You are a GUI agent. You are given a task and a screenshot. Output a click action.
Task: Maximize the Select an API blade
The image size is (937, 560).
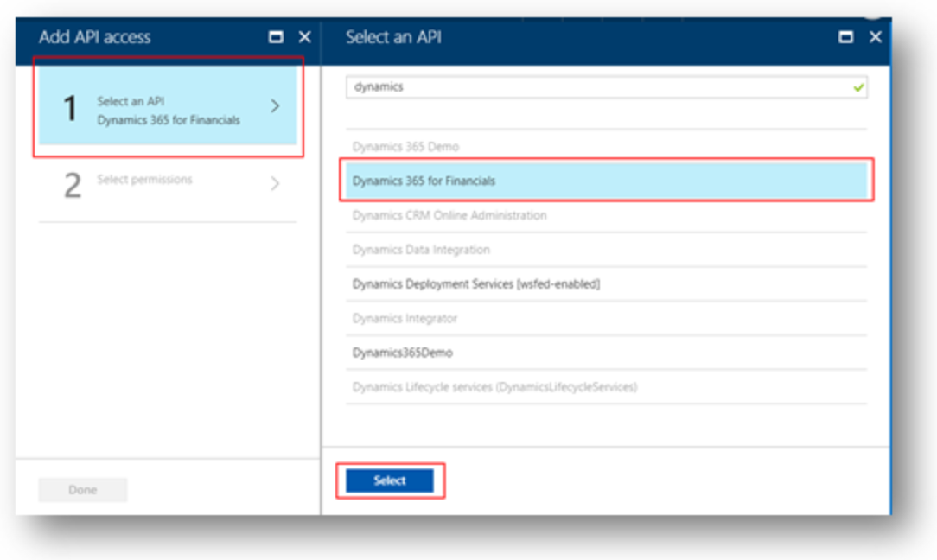coord(845,37)
